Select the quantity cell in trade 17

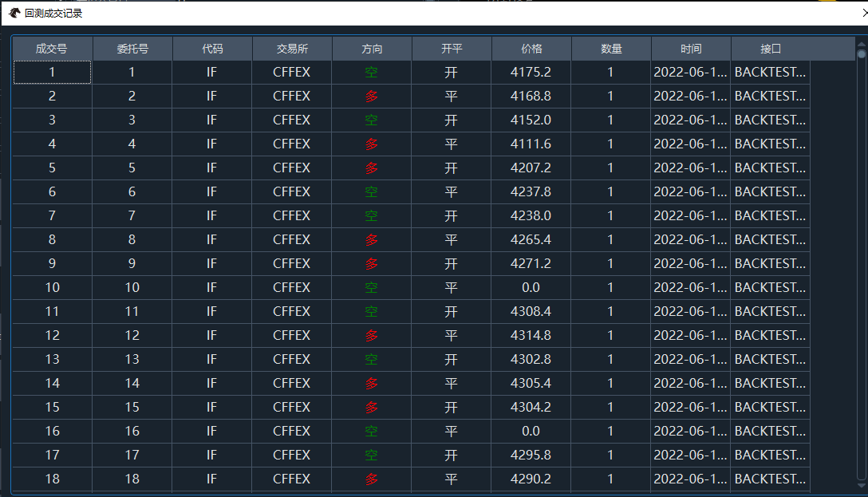610,455
